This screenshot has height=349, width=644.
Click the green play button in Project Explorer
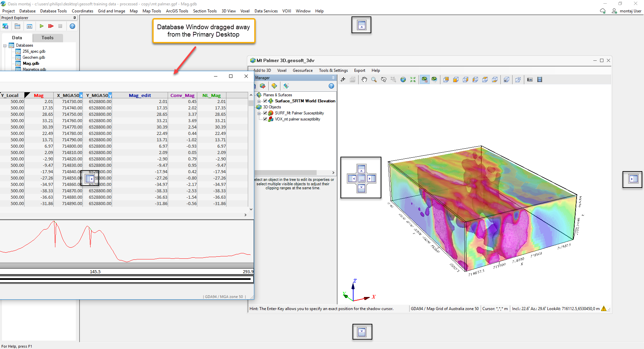tap(42, 26)
